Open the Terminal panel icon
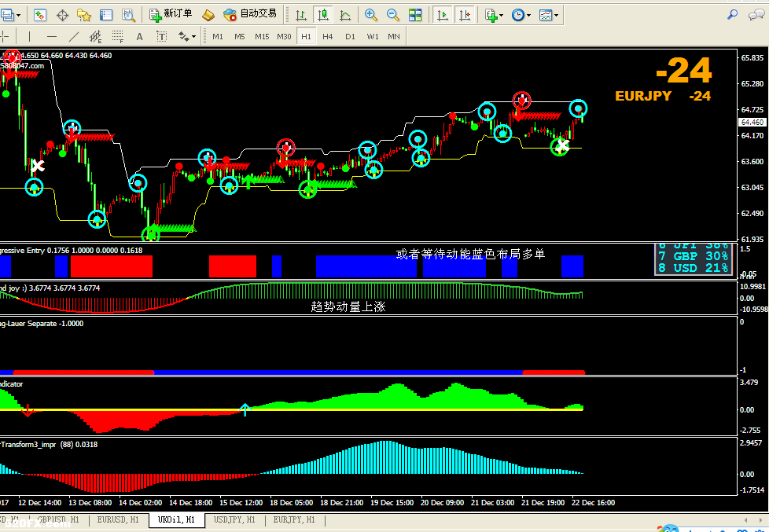The image size is (769, 532). (106, 15)
